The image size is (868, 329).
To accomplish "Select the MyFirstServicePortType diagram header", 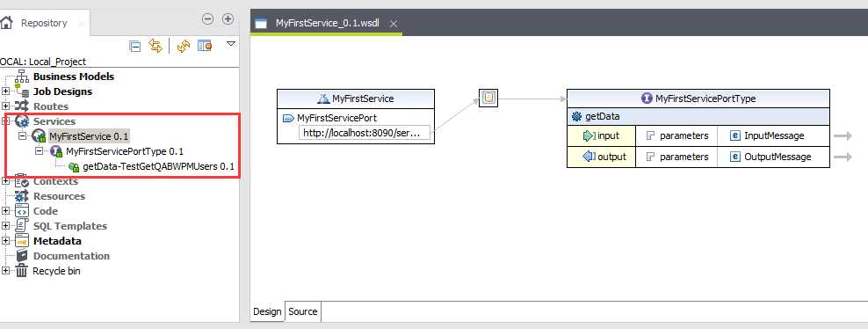I will coord(698,99).
